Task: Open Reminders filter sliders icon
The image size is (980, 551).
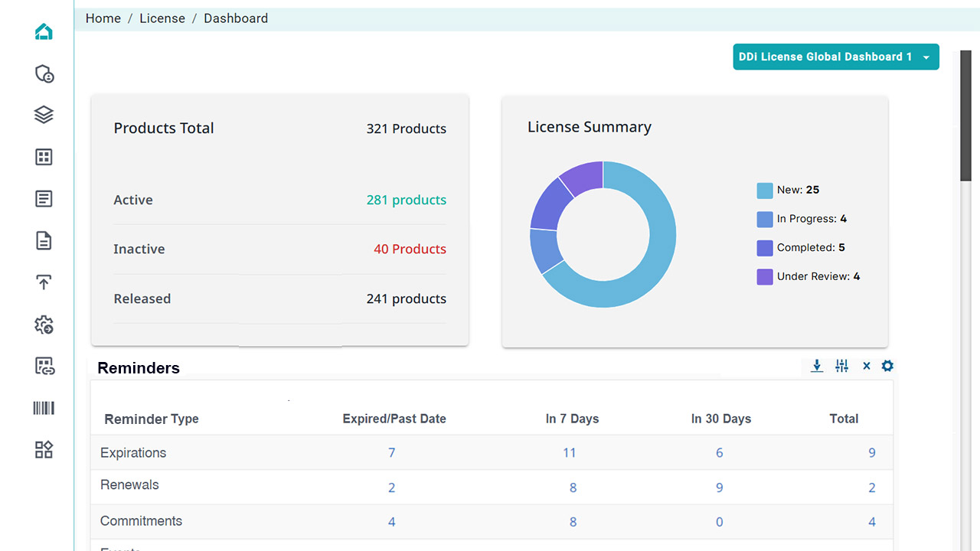Action: pos(841,366)
